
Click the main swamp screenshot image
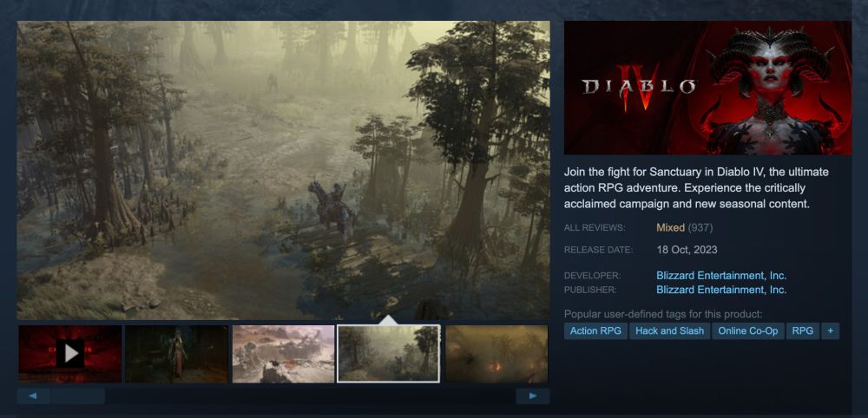click(284, 170)
